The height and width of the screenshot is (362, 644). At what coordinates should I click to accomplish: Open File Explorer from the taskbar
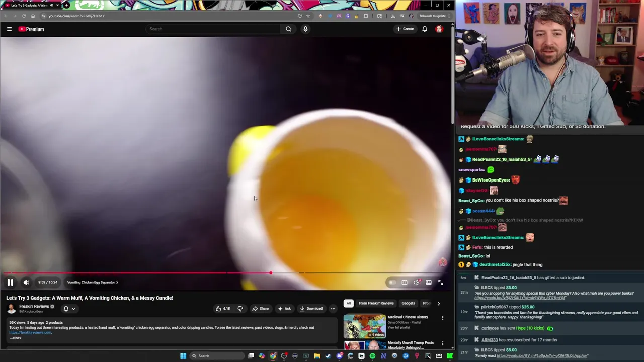(x=317, y=356)
